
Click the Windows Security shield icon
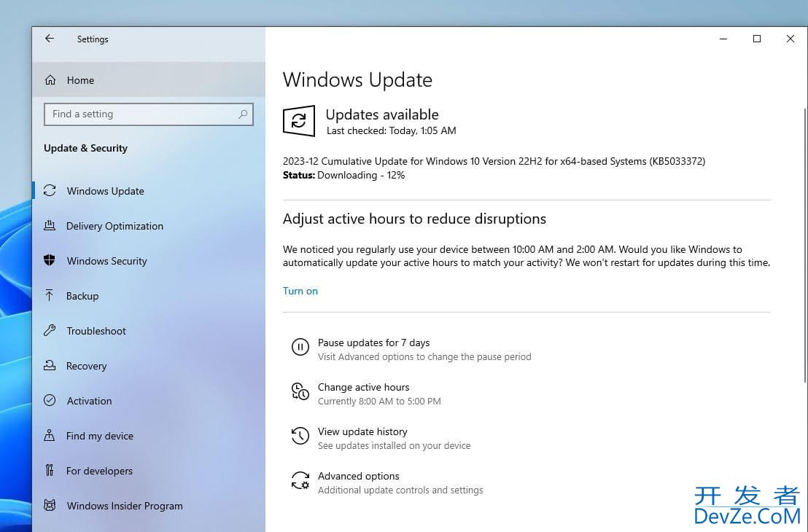point(50,261)
